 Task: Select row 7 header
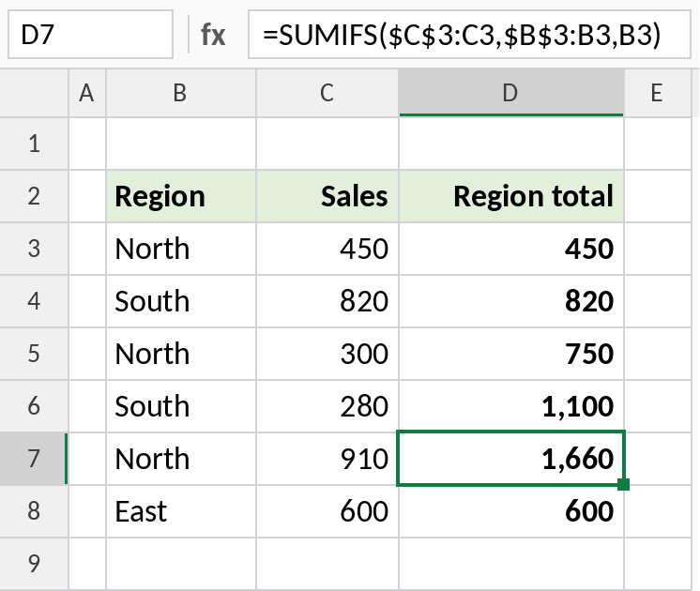34,459
